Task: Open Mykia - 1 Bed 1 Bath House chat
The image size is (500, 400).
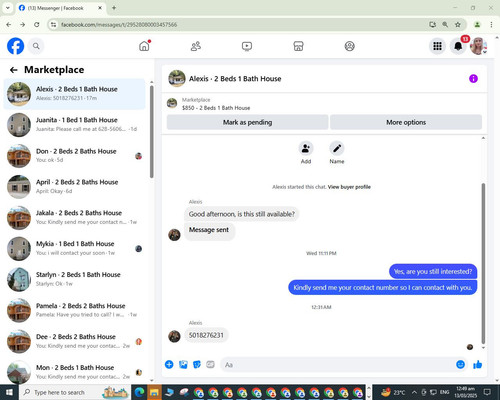Action: pyautogui.click(x=74, y=248)
